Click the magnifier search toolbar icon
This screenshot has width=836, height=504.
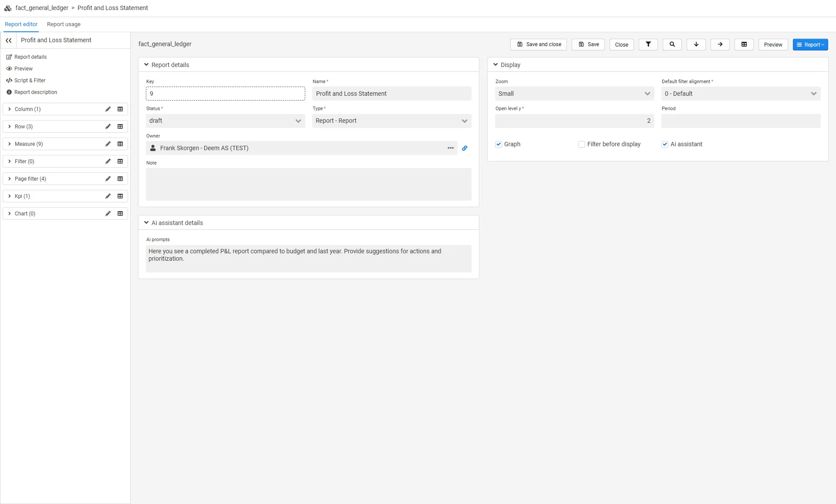click(672, 44)
